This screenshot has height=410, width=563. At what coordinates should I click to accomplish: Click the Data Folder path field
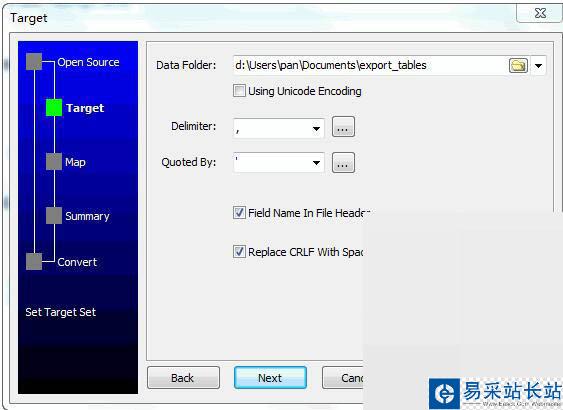(370, 65)
